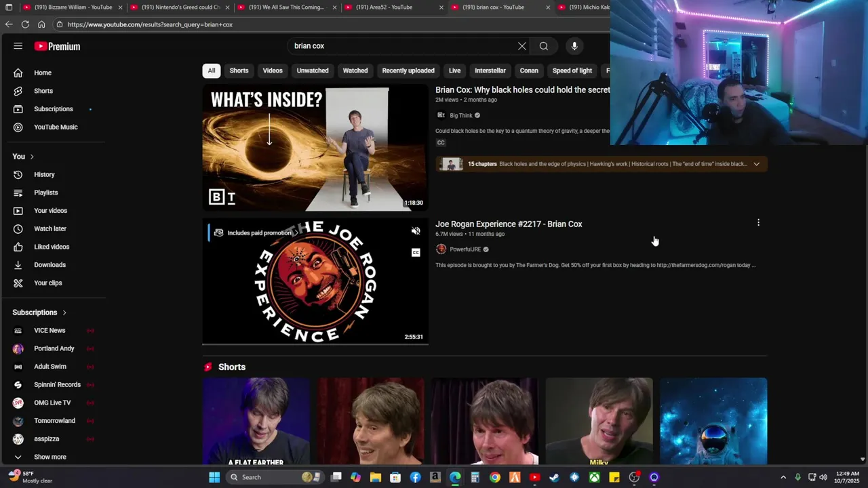Click the browser home icon

41,24
